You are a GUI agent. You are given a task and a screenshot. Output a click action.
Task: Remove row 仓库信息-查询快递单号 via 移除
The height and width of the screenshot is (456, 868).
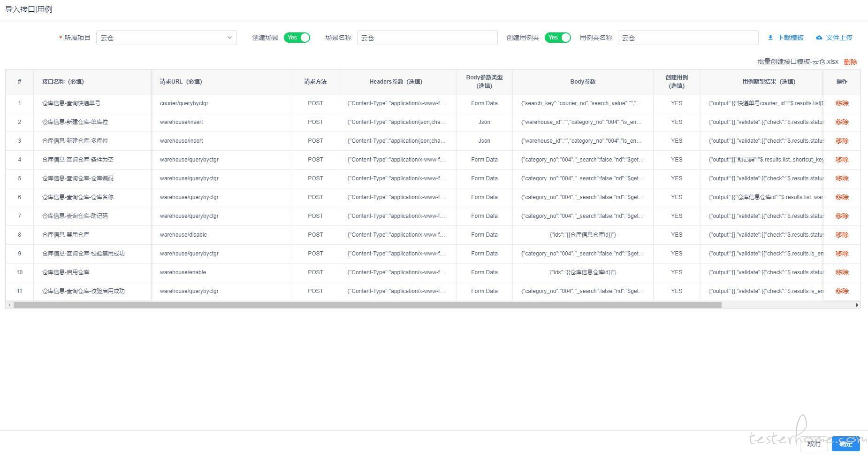pyautogui.click(x=842, y=103)
